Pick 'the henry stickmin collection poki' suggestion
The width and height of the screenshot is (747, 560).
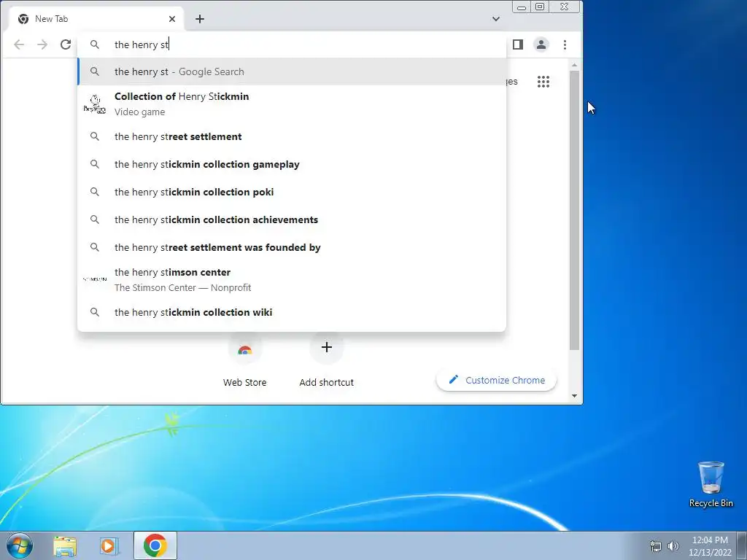292,192
